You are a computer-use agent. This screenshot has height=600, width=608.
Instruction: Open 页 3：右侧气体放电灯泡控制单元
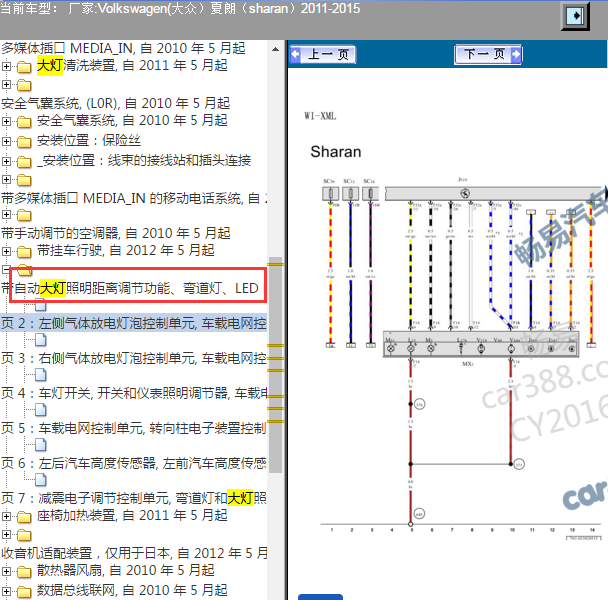(x=133, y=358)
